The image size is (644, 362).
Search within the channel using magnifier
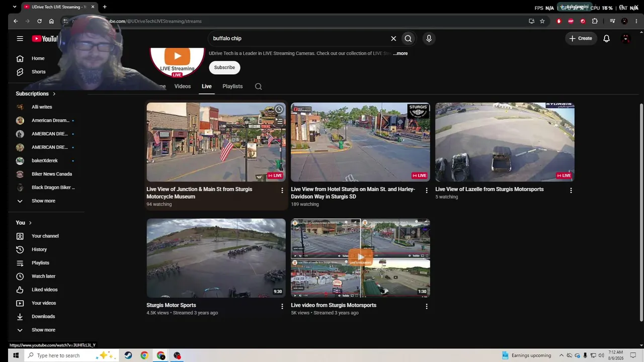tap(258, 86)
